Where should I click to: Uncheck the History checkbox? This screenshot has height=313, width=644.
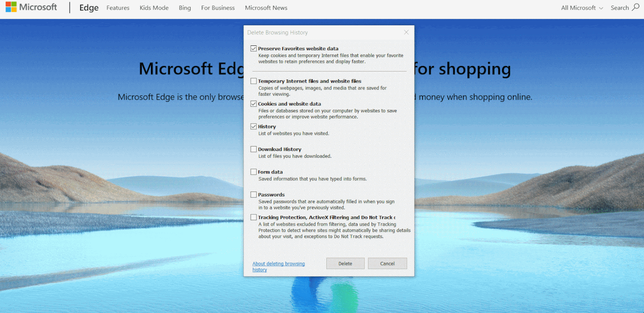pos(254,126)
